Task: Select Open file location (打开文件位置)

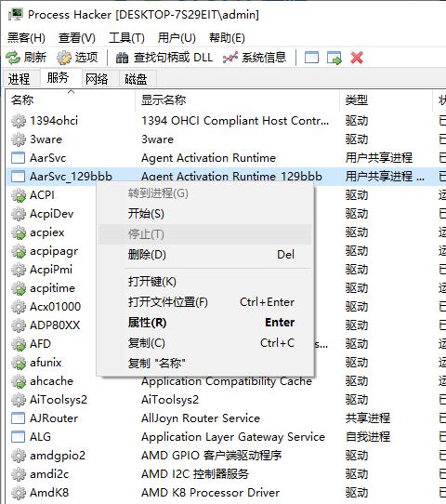Action: tap(204, 302)
